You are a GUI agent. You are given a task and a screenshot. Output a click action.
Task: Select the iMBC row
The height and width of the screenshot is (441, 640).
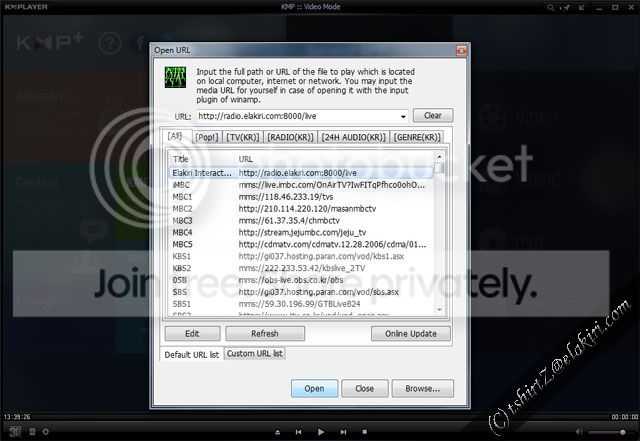[301, 185]
